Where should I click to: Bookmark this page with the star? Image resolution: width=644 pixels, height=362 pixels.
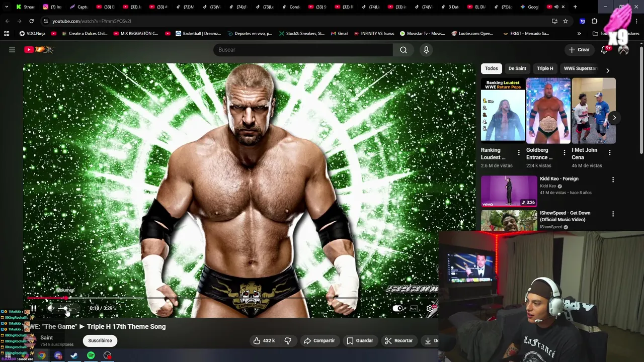(x=566, y=21)
